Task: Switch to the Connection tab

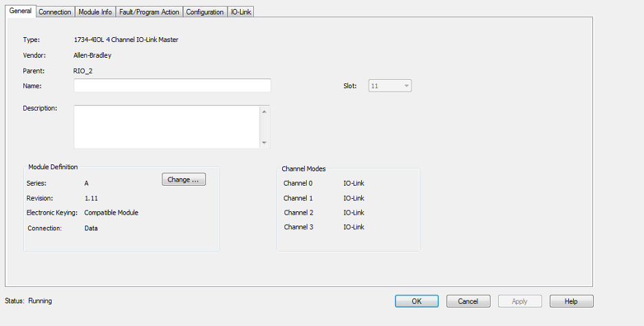Action: [55, 12]
